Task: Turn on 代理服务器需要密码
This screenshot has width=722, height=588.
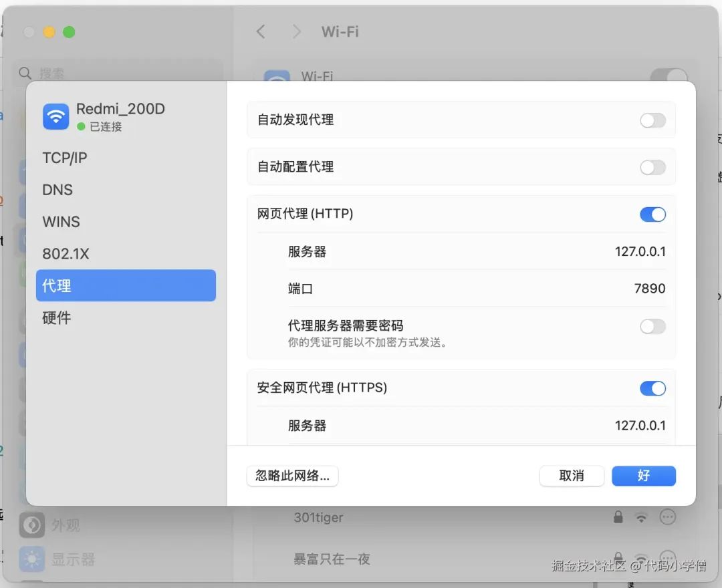Action: point(652,326)
